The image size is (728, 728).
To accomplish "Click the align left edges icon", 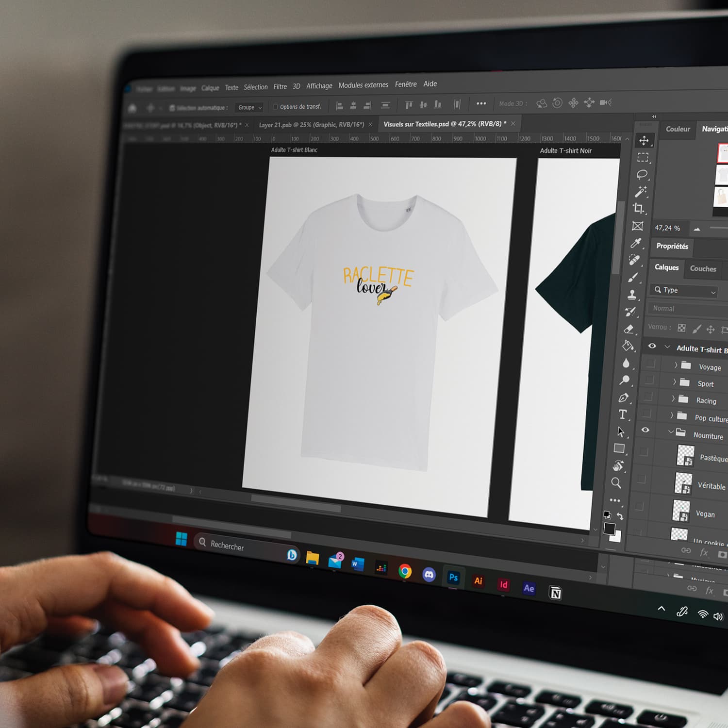I will 340,105.
